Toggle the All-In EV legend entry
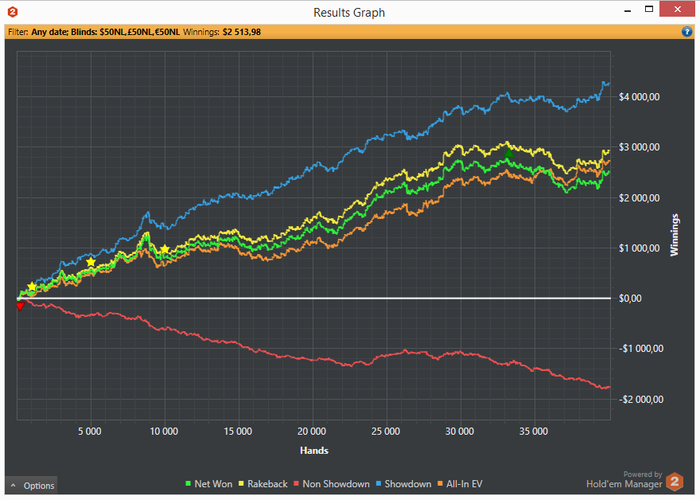The width and height of the screenshot is (700, 500). [460, 484]
